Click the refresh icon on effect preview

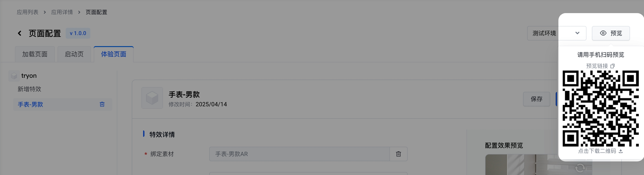click(580, 168)
